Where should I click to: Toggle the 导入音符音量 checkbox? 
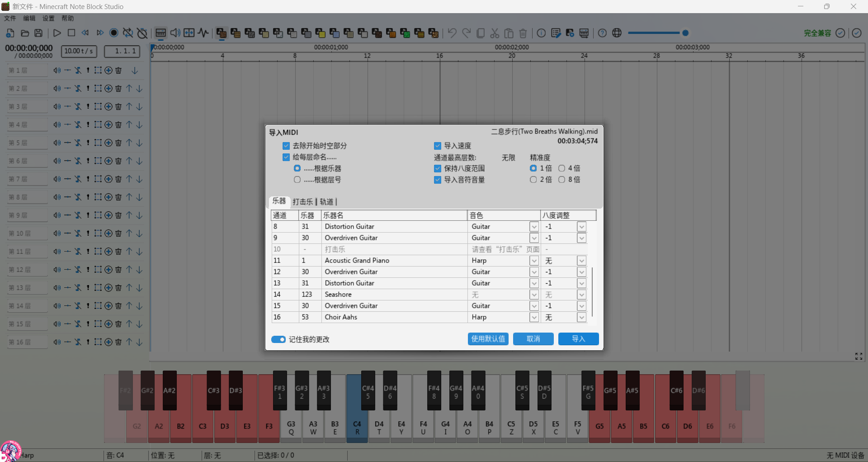437,180
